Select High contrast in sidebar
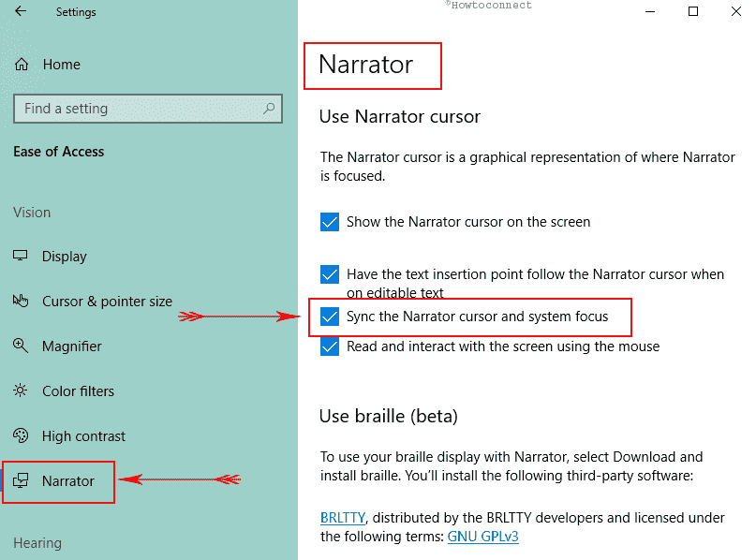 point(83,436)
